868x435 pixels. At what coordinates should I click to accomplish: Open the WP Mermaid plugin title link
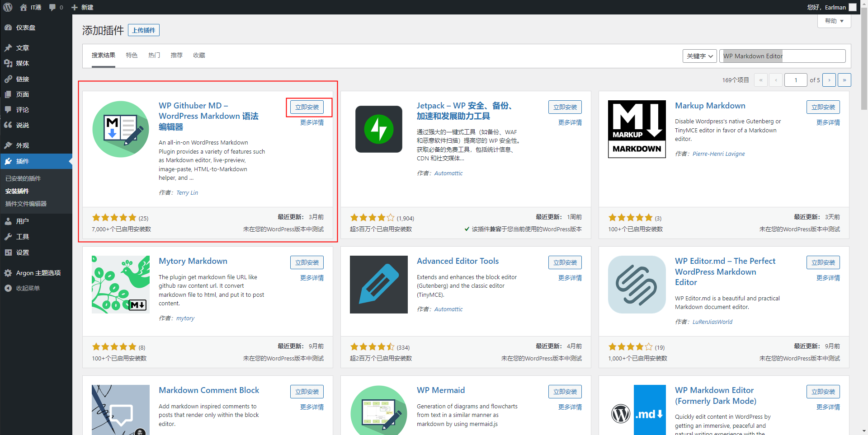[441, 390]
